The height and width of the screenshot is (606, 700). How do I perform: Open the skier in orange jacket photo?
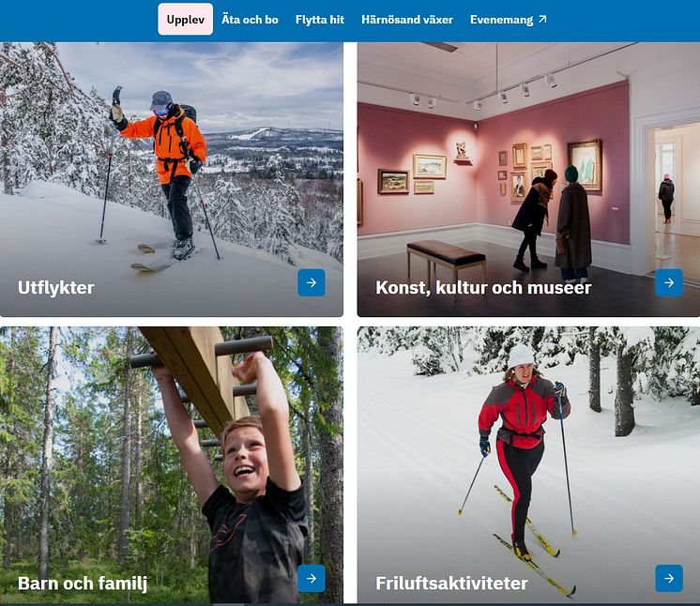pos(172,179)
